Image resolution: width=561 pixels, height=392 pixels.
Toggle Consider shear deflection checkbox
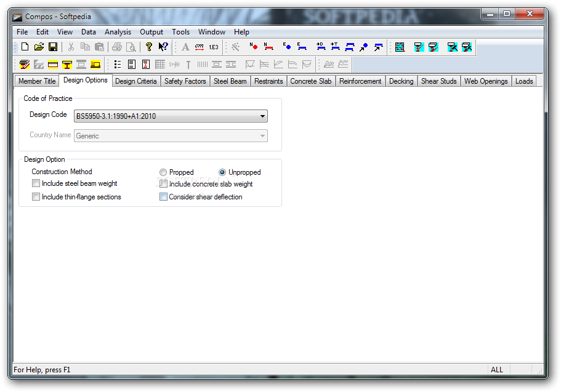[163, 197]
